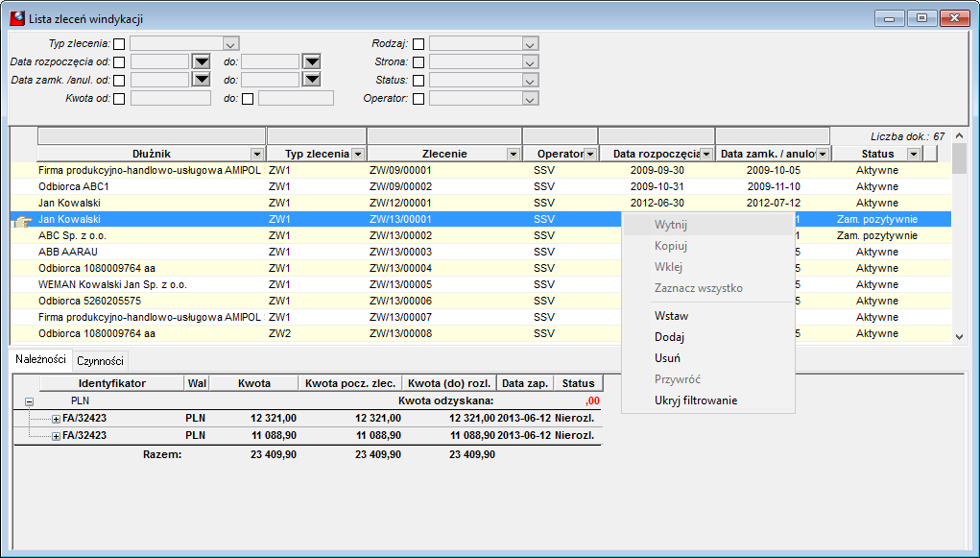
Task: Select Ukryj filtrowanie in the context menu
Action: (x=708, y=400)
